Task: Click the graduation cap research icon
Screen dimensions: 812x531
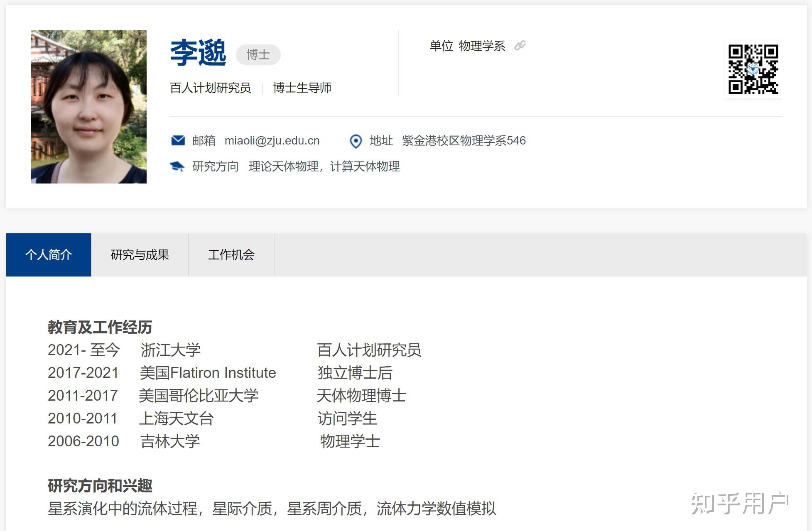Action: point(177,166)
